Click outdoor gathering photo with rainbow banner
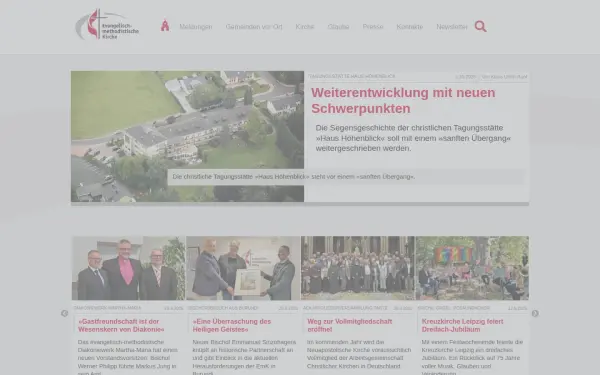The width and height of the screenshot is (600, 375). [472, 268]
